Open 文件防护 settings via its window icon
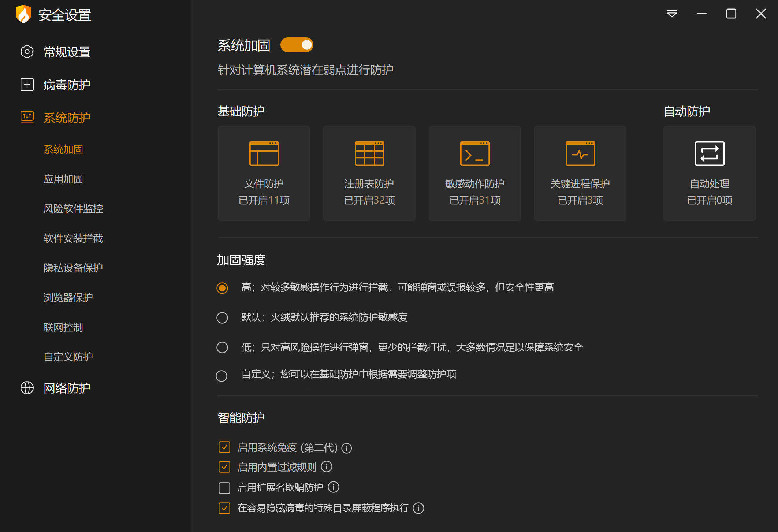778x532 pixels. 264,154
